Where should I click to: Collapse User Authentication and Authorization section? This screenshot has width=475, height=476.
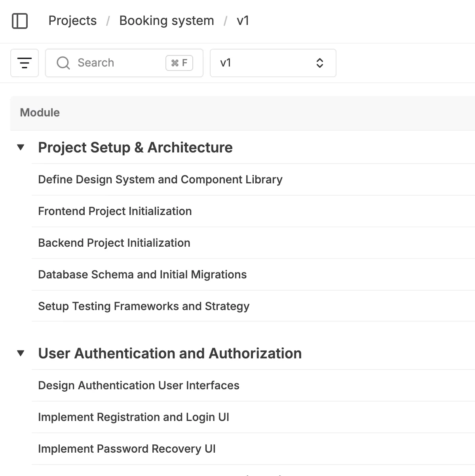pos(21,353)
